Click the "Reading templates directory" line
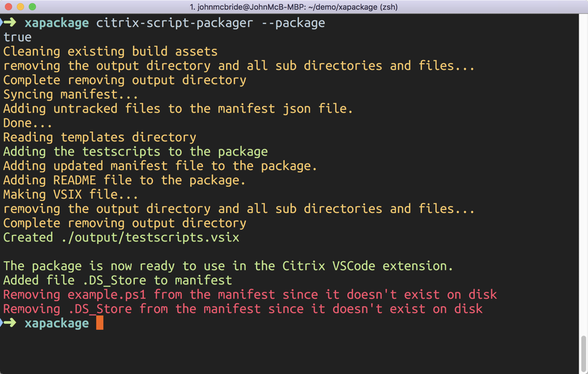 click(100, 137)
